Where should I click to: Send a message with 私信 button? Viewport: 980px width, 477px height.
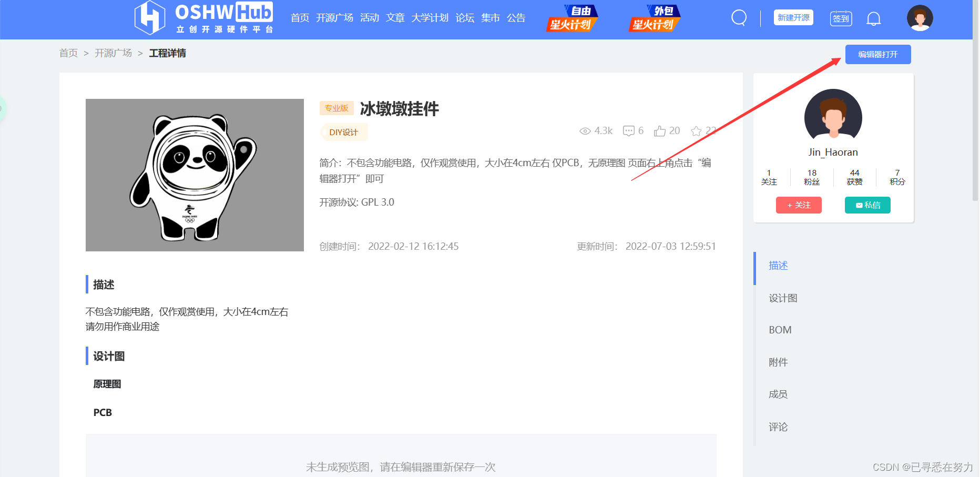tap(867, 205)
